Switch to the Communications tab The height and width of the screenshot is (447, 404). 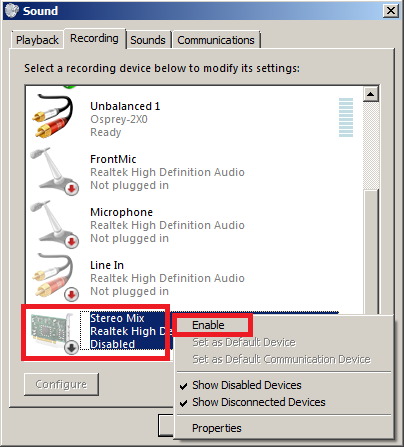(216, 40)
